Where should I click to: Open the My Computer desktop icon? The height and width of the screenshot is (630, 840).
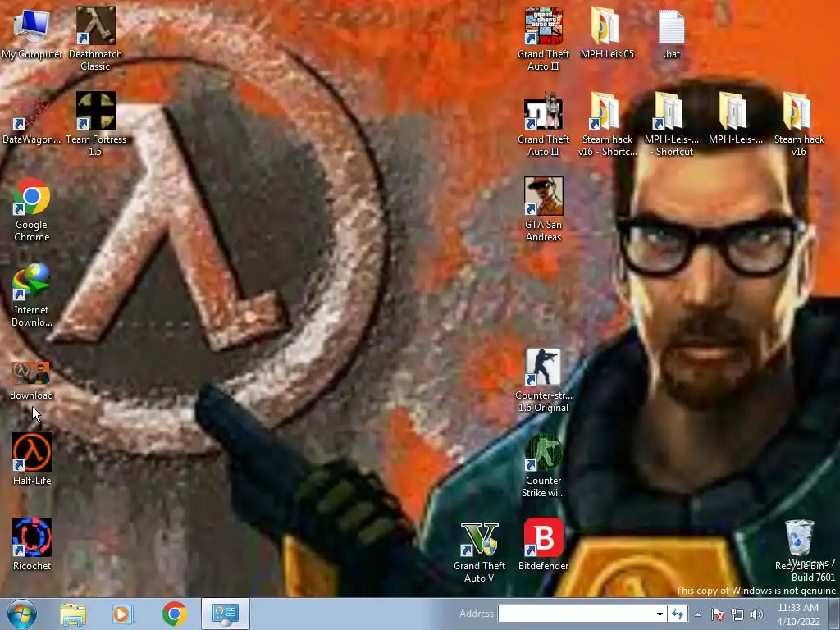pyautogui.click(x=32, y=32)
